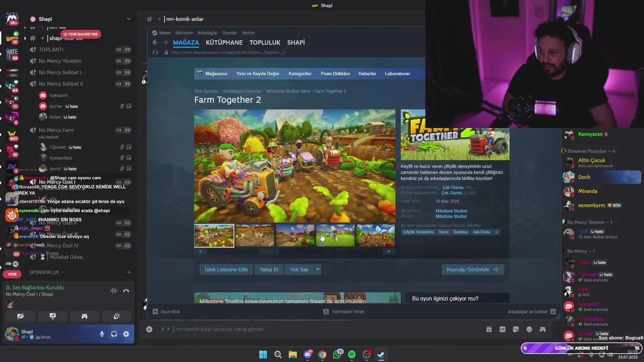Join No Mercy Sohbet I voice channel

(79, 72)
